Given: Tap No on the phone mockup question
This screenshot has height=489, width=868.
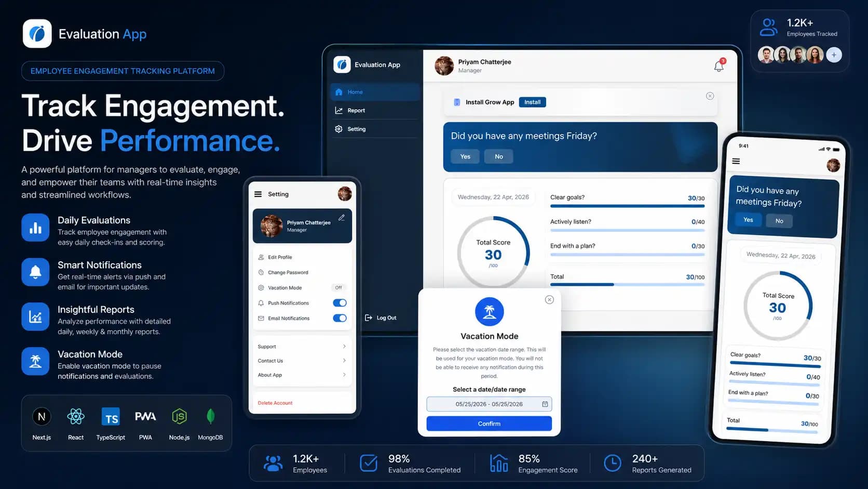Looking at the screenshot, I should click(779, 221).
